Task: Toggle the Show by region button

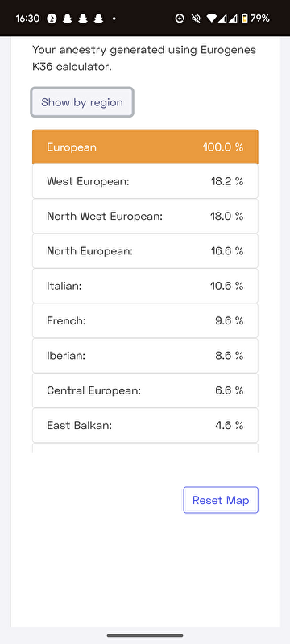Action: [82, 102]
